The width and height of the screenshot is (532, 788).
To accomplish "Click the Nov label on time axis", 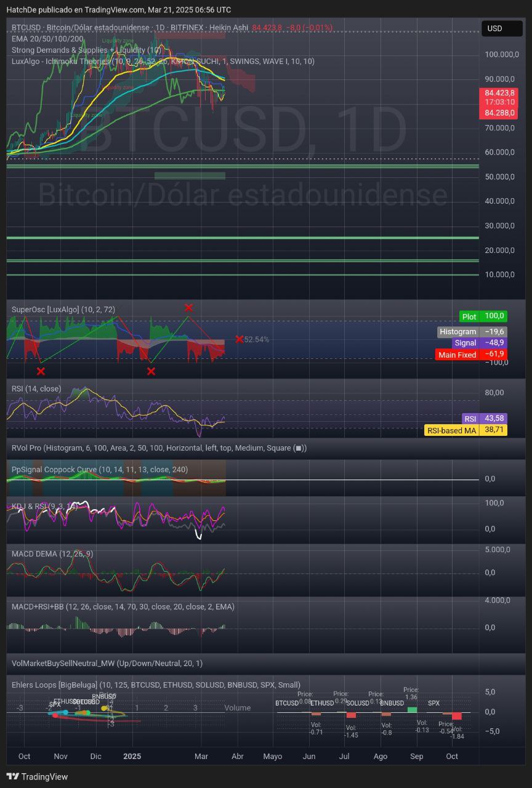I will click(60, 756).
